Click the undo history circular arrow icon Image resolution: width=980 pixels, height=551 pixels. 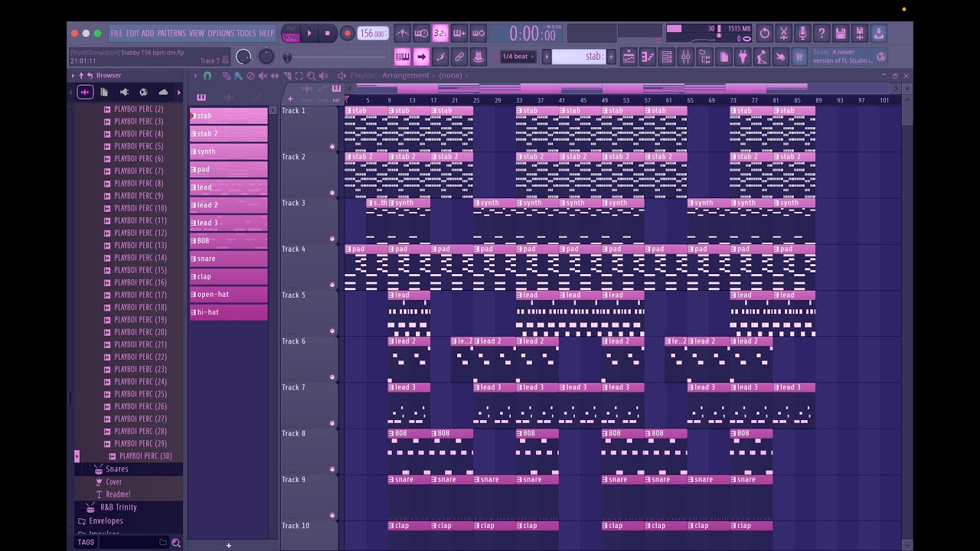coord(764,34)
